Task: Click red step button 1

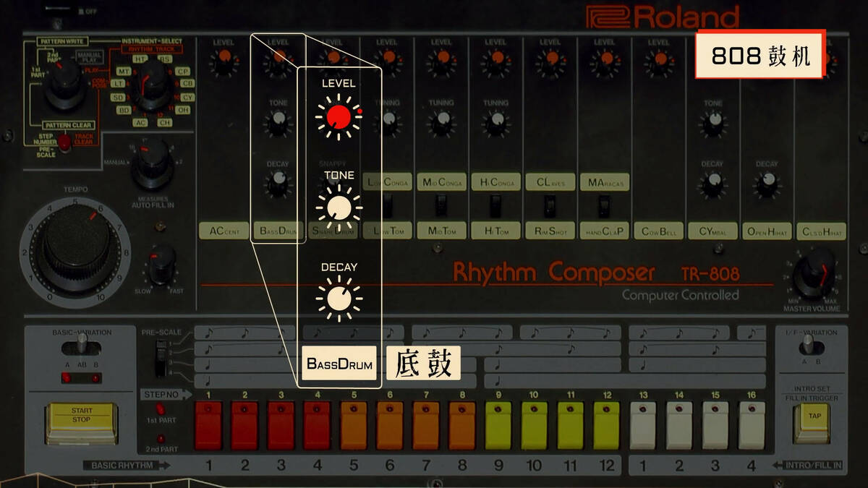Action: tap(208, 426)
